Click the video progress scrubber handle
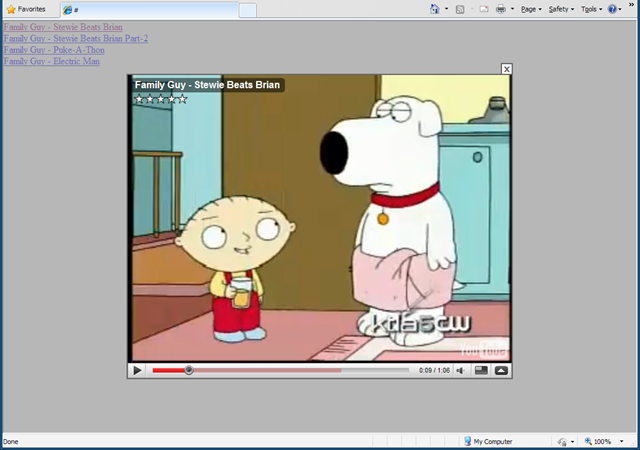This screenshot has width=640, height=450. pos(189,370)
